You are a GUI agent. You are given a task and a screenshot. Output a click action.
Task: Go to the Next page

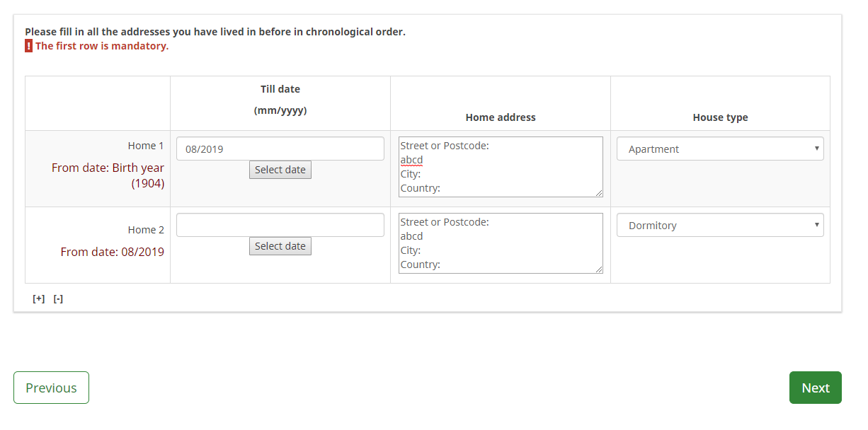[815, 388]
